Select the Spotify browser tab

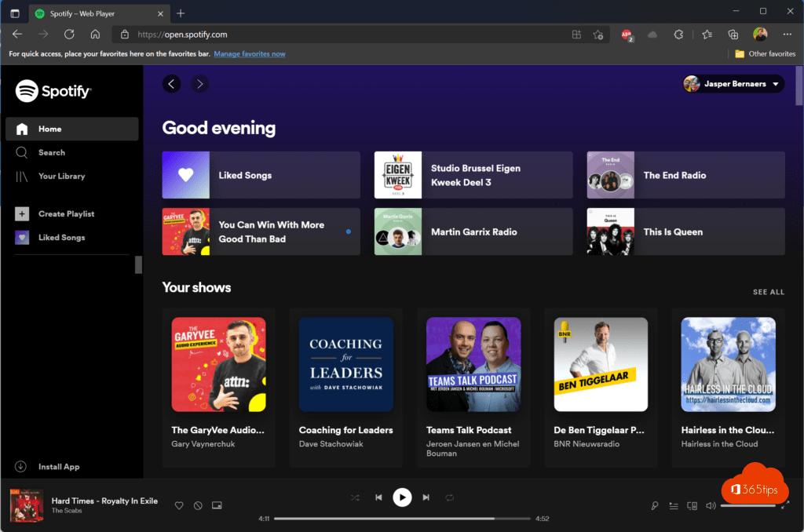[94, 13]
